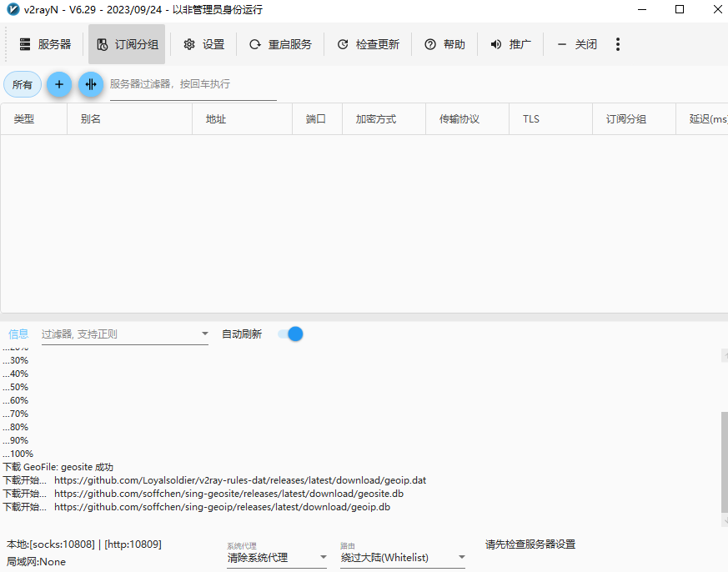
Task: Click the geosite.db download URL log line
Action: coord(203,494)
